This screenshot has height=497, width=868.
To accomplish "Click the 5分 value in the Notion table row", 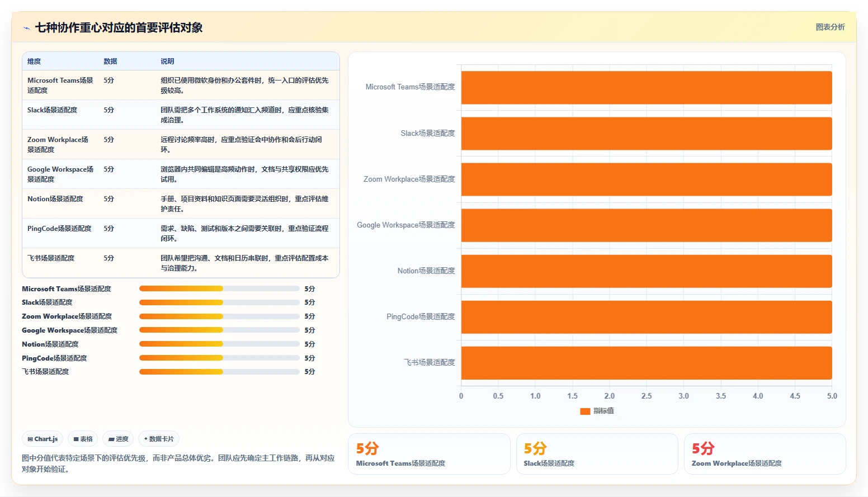I will click(108, 199).
